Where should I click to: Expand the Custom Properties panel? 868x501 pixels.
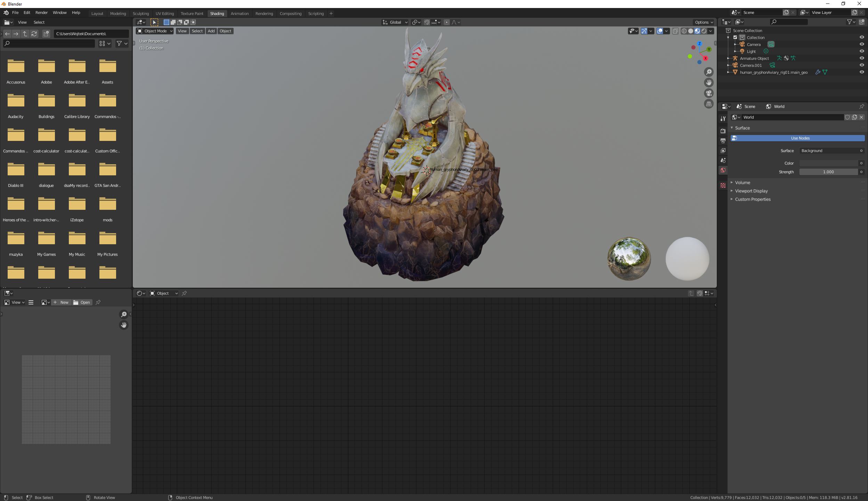click(752, 199)
